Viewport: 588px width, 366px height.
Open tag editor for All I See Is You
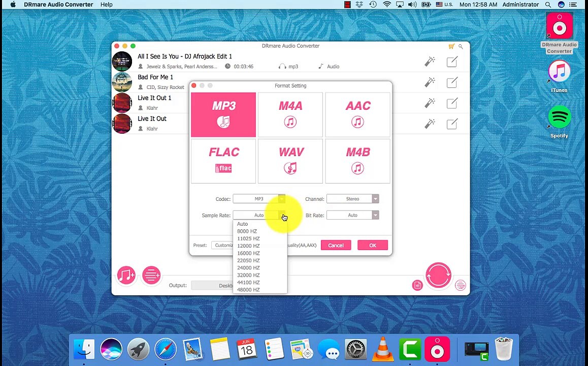click(452, 62)
